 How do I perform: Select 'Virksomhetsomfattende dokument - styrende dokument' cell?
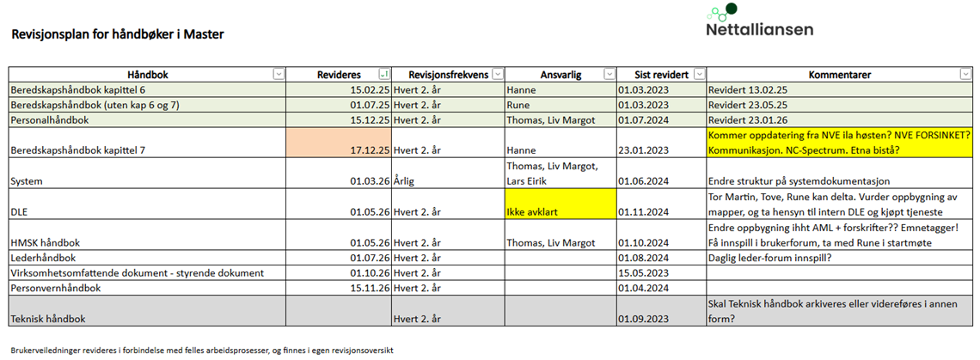pyautogui.click(x=147, y=272)
